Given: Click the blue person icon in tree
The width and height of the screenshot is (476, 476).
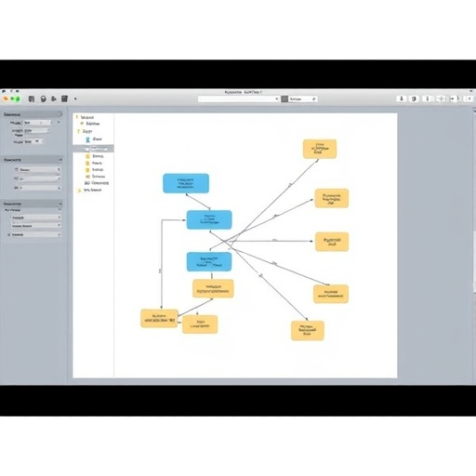Looking at the screenshot, I should pyautogui.click(x=87, y=139).
